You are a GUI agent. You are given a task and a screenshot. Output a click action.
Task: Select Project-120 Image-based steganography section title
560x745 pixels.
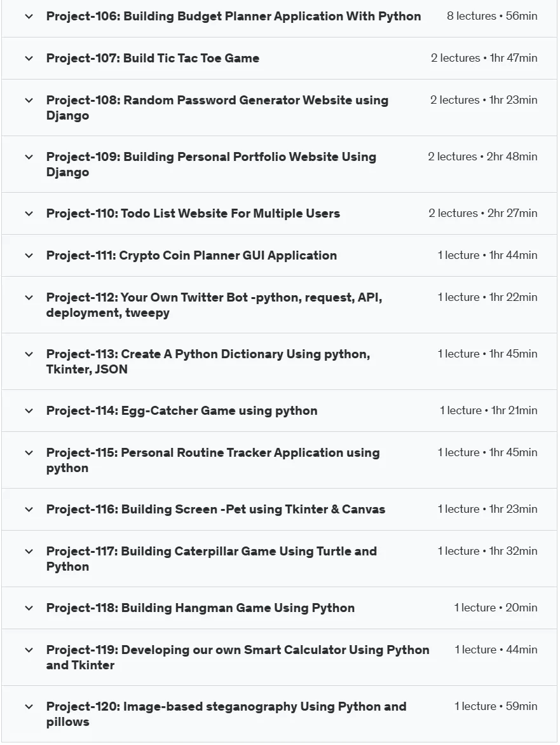click(x=226, y=714)
